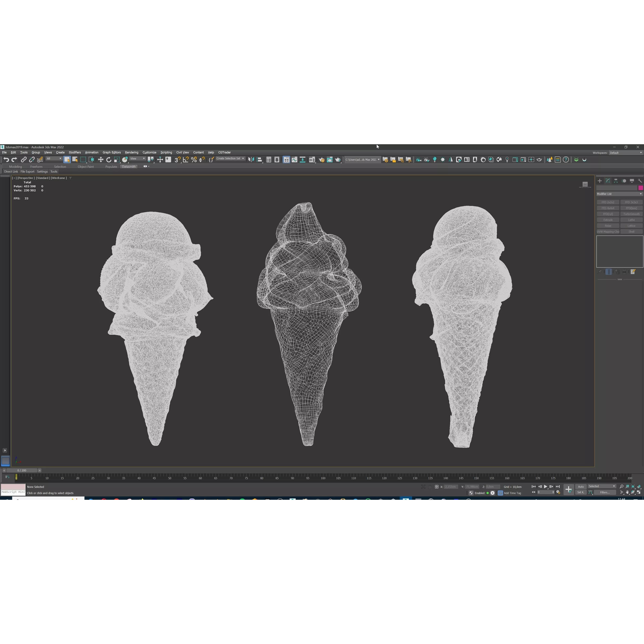Click the Undo icon

(x=6, y=160)
